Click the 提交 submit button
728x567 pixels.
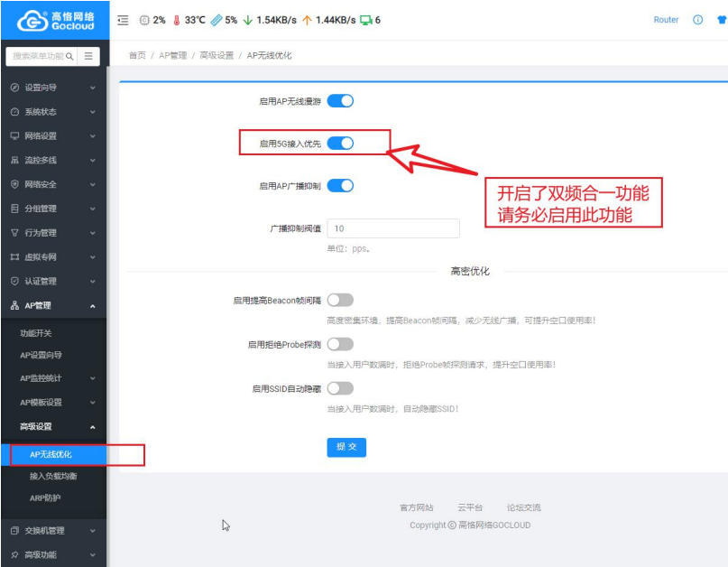click(x=346, y=447)
